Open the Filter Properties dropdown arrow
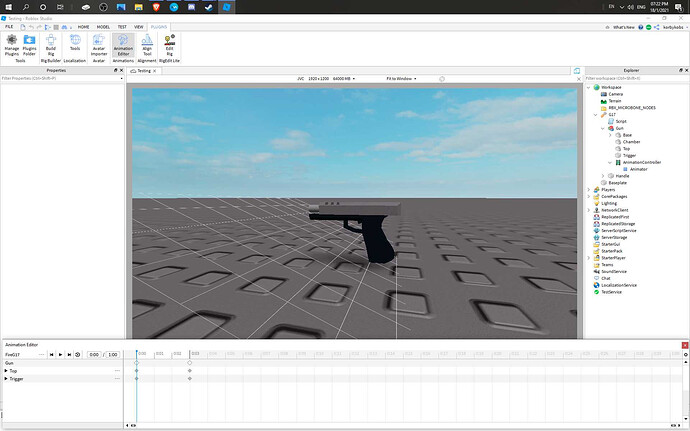 (121, 79)
